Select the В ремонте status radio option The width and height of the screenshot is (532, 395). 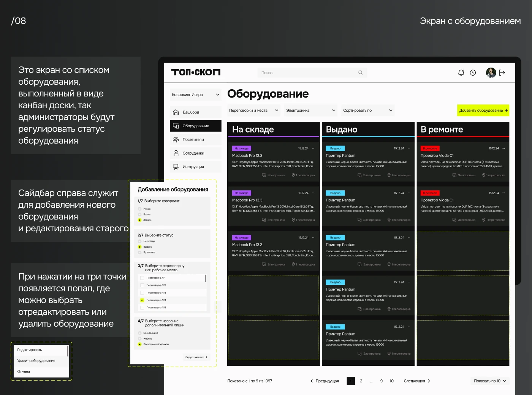pos(140,253)
